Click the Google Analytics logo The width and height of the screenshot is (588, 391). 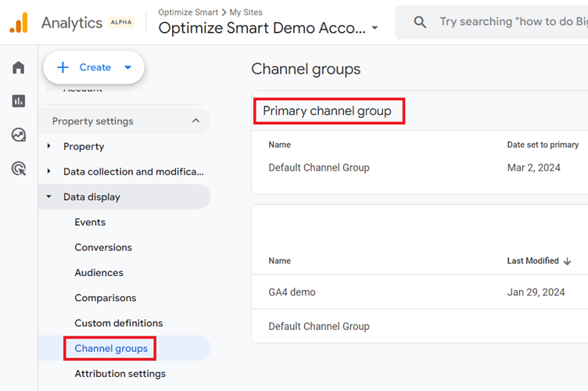pyautogui.click(x=19, y=23)
